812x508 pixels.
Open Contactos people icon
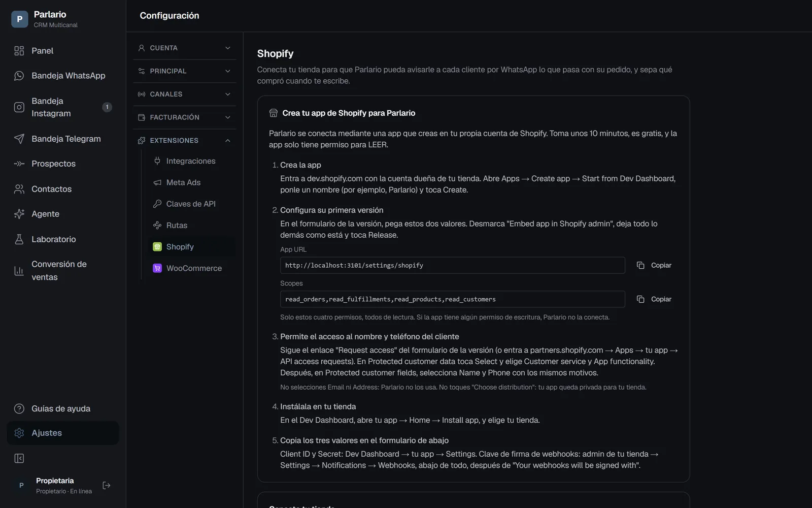click(x=19, y=189)
